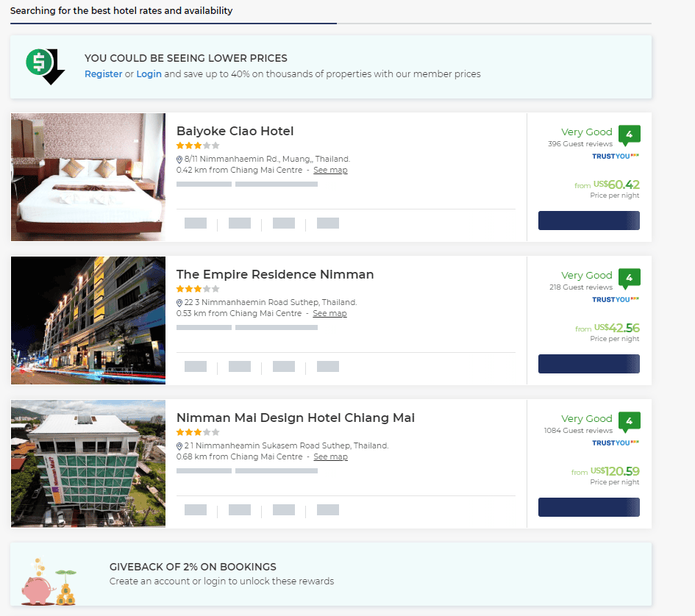695x616 pixels.
Task: Click 'Very Good' rating for Nimman Mai Design
Action: [x=586, y=419]
